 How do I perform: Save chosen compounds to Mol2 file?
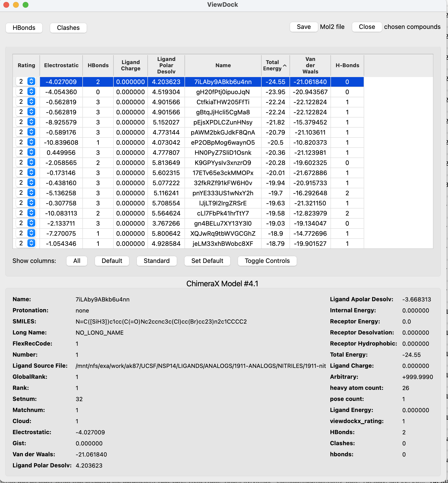303,27
